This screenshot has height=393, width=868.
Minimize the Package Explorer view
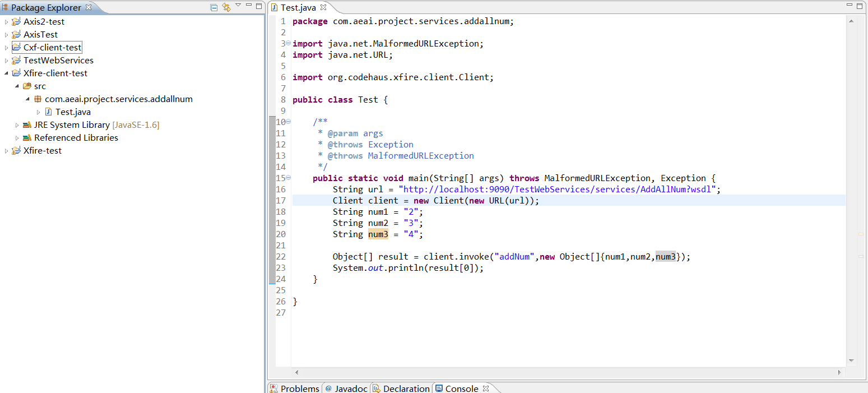[x=249, y=5]
